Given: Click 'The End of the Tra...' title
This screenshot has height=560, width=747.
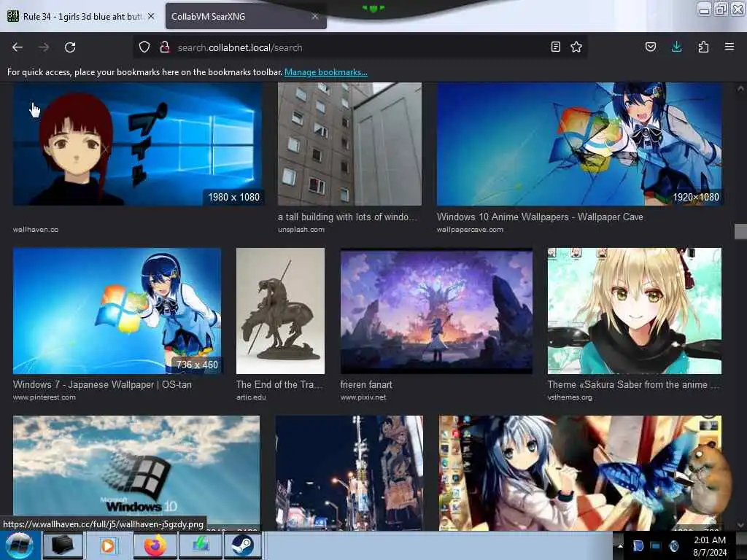Looking at the screenshot, I should pyautogui.click(x=279, y=385).
